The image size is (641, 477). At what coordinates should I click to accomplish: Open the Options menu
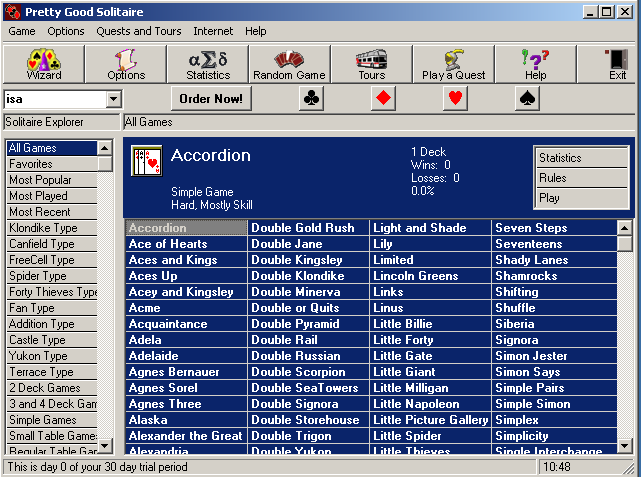pos(66,31)
